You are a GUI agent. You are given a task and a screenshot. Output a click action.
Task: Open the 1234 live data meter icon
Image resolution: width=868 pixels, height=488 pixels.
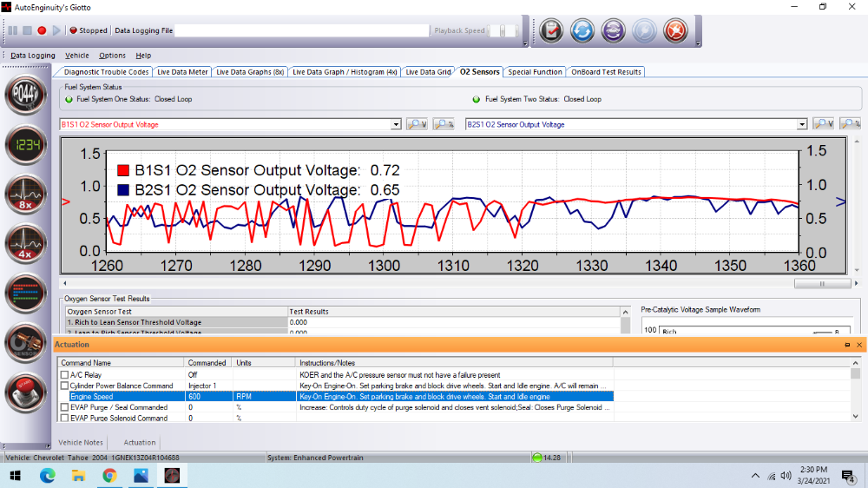26,146
